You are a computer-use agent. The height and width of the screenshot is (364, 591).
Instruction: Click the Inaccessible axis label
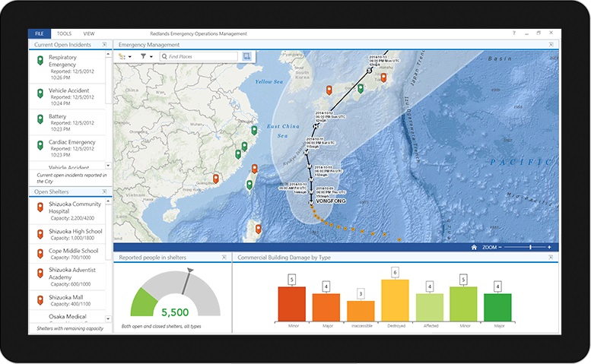(362, 326)
